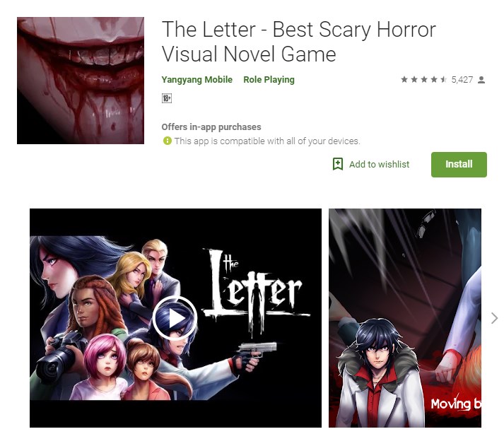This screenshot has height=446, width=504.
Task: Click Offers in-app purchases text
Action: click(211, 127)
